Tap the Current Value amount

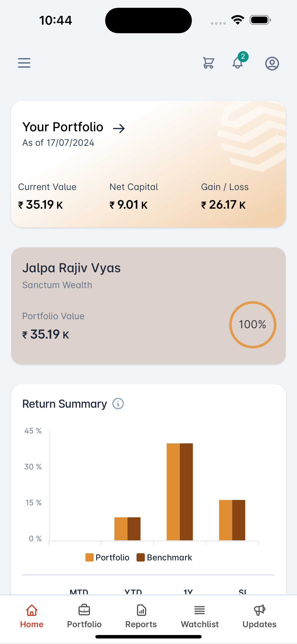[x=41, y=205]
